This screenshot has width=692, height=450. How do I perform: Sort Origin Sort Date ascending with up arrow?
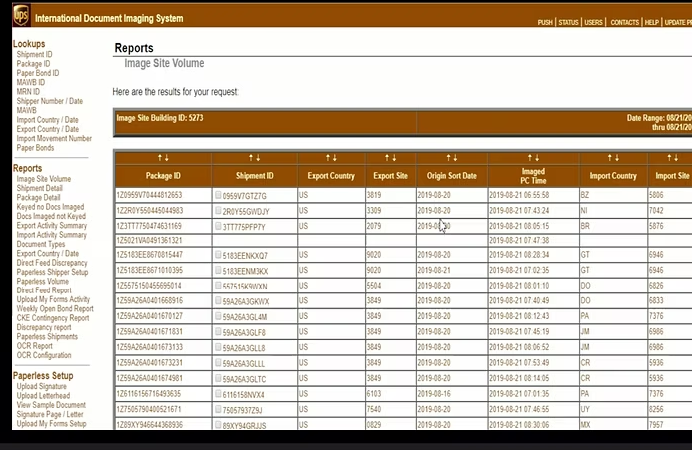448,158
